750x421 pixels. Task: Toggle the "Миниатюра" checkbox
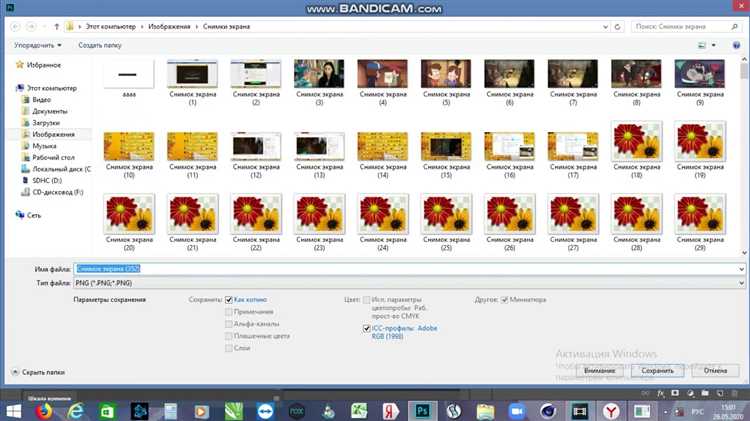point(504,299)
